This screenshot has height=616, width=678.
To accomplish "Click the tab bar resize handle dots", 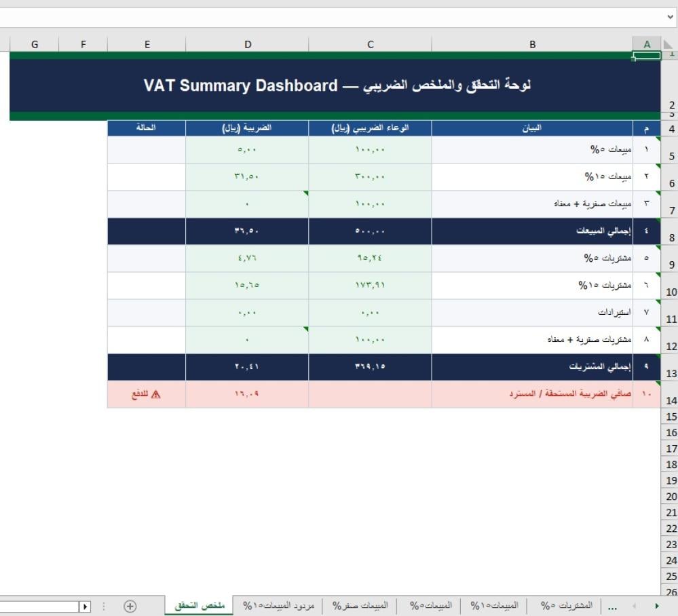I will (104, 606).
